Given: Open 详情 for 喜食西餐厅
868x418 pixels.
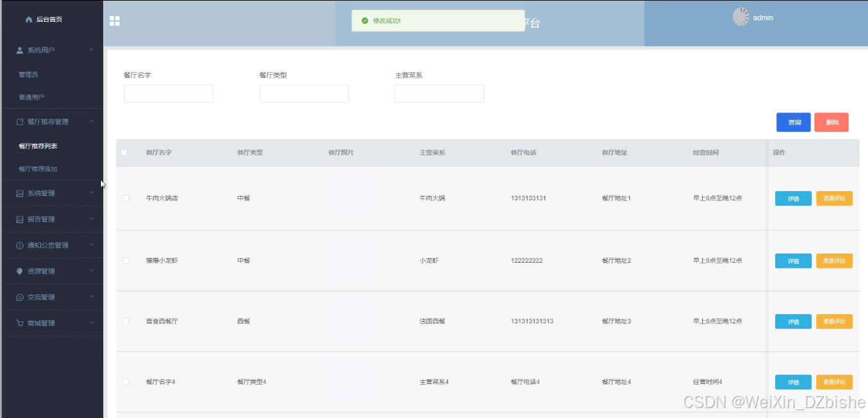Looking at the screenshot, I should (x=793, y=322).
